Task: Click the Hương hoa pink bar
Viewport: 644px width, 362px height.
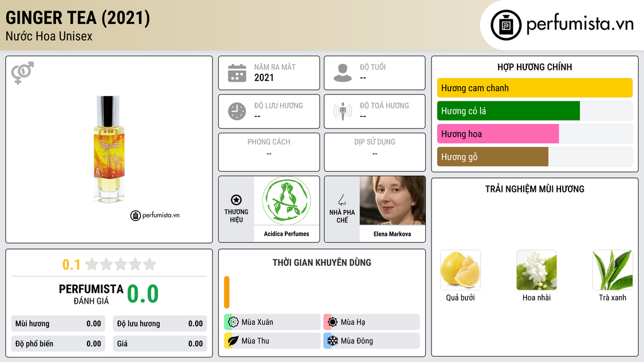Action: (498, 134)
